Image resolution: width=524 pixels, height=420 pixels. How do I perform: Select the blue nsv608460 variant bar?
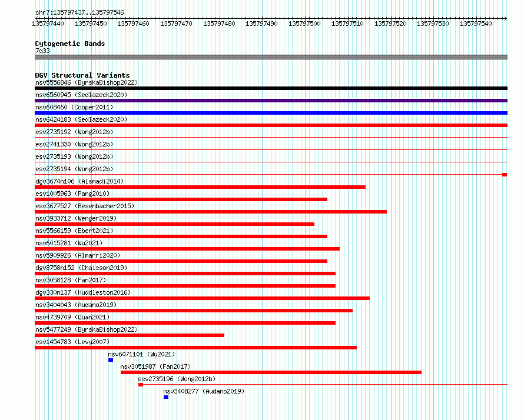point(271,113)
